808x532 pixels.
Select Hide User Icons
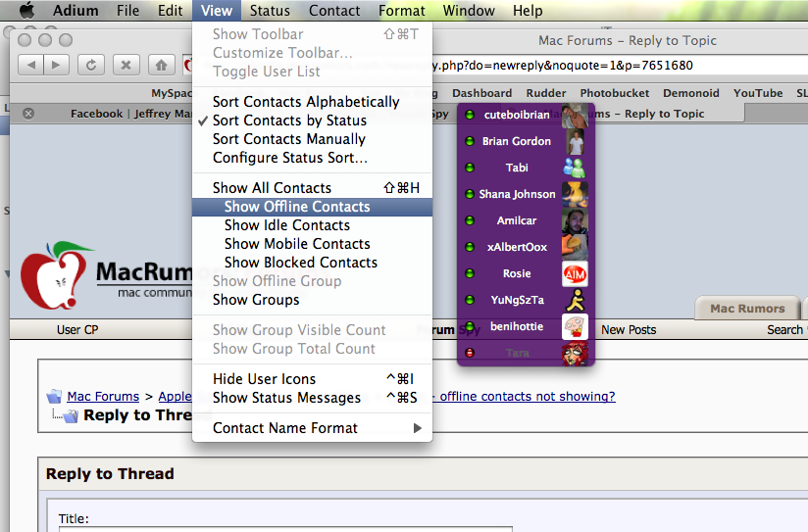312,379
